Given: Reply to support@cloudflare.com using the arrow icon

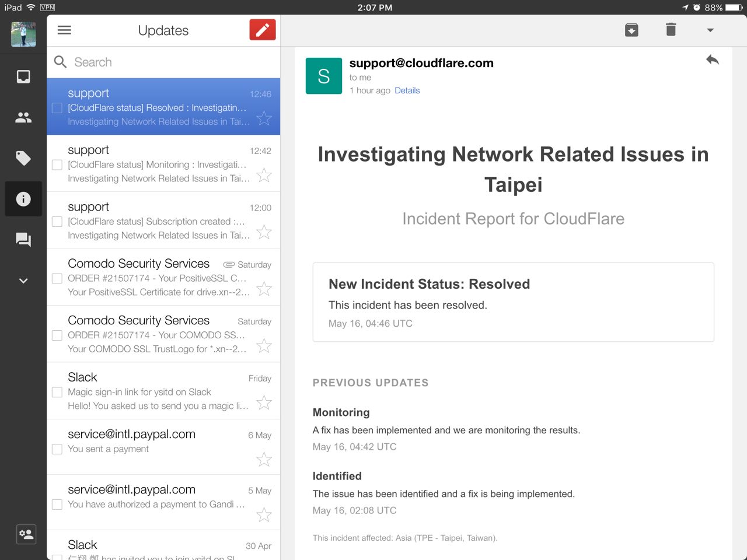Looking at the screenshot, I should (x=712, y=60).
